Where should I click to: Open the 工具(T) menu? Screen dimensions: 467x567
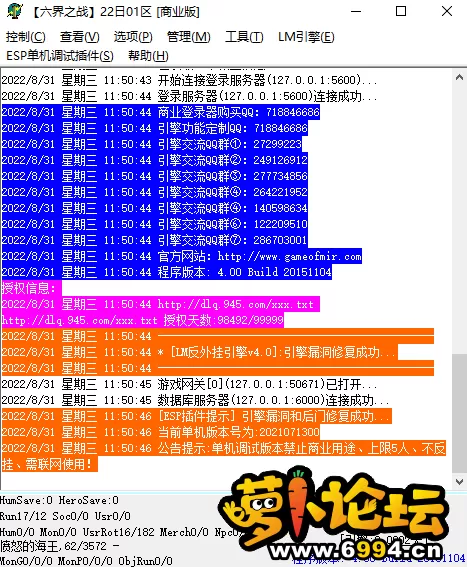pyautogui.click(x=244, y=37)
